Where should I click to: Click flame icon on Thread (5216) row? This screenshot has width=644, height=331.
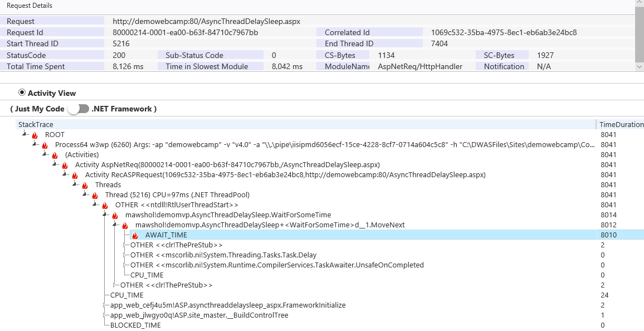pos(95,196)
